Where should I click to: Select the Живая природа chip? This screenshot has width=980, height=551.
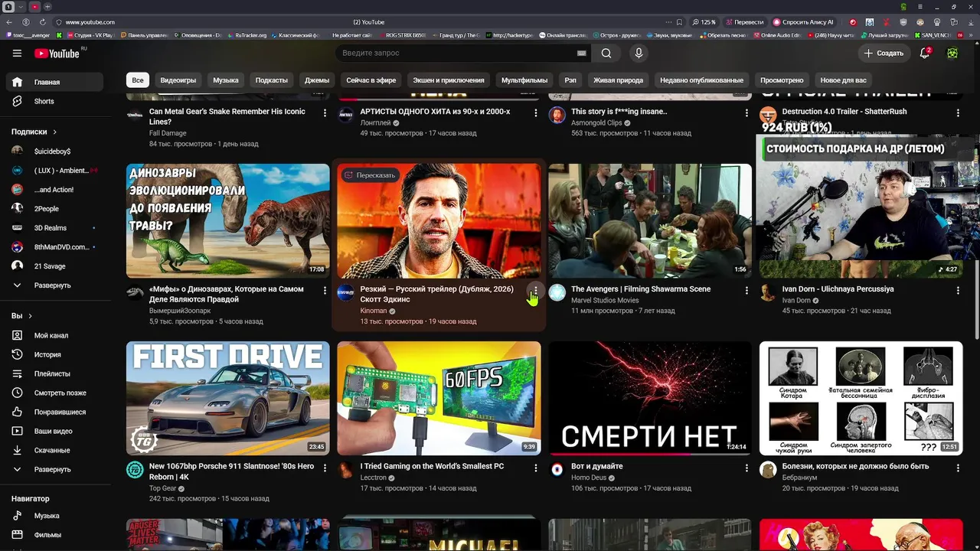[619, 80]
